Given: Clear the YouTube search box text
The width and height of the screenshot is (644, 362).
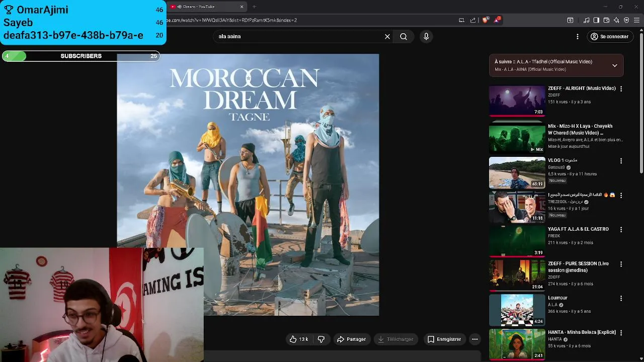Looking at the screenshot, I should tap(387, 36).
